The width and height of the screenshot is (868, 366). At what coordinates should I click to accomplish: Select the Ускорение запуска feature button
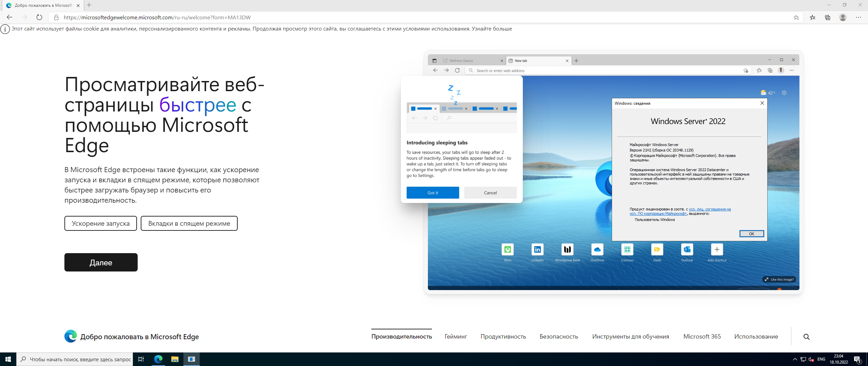point(100,222)
